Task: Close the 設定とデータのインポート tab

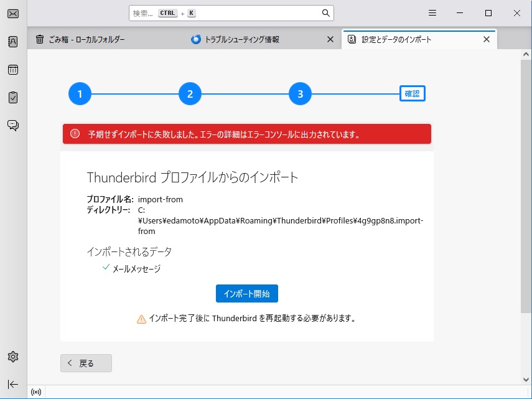Action: pos(487,39)
